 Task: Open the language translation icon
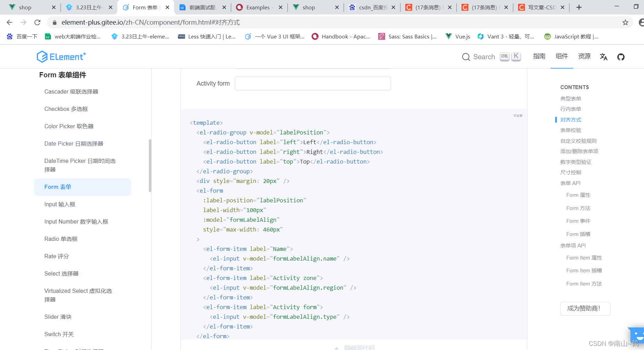tap(603, 57)
